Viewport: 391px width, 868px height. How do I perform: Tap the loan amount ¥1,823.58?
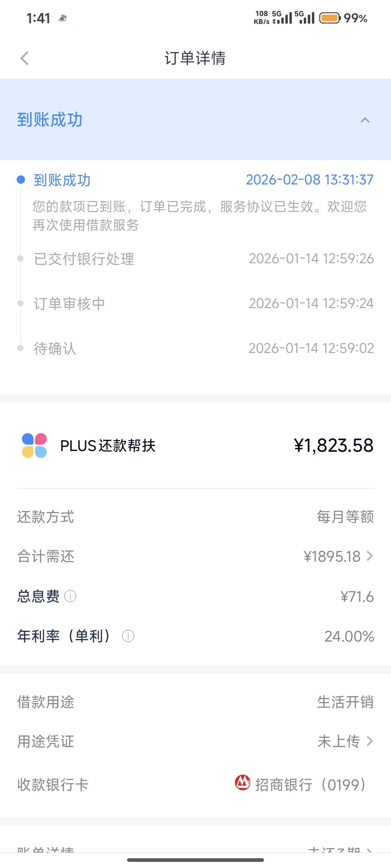click(x=333, y=446)
